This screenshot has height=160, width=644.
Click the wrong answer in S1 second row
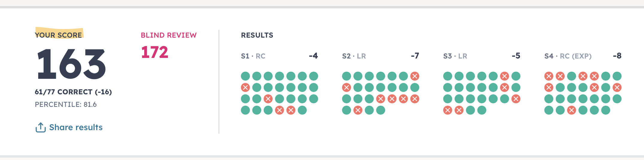pos(245,87)
